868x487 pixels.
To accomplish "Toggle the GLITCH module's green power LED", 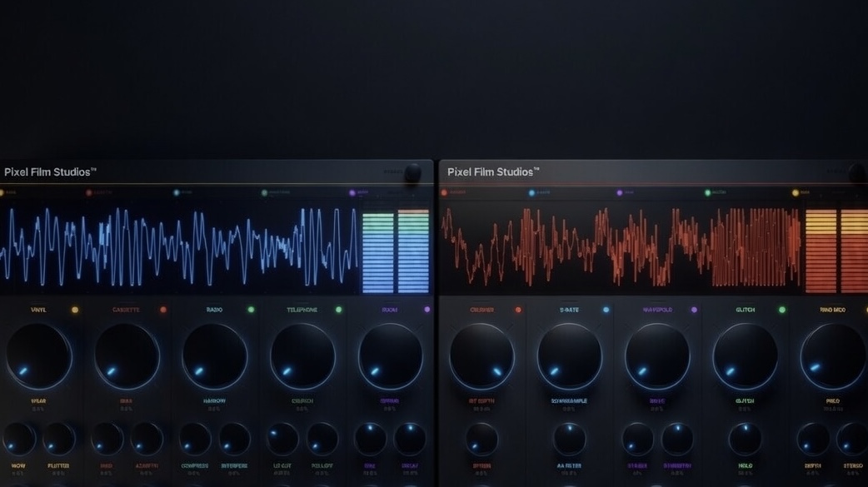I will (x=782, y=310).
